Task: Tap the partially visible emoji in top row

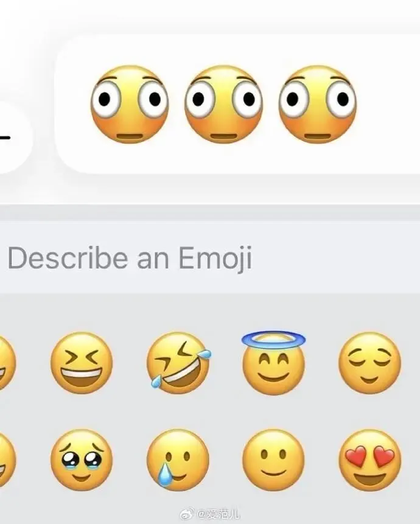Action: pyautogui.click(x=7, y=363)
